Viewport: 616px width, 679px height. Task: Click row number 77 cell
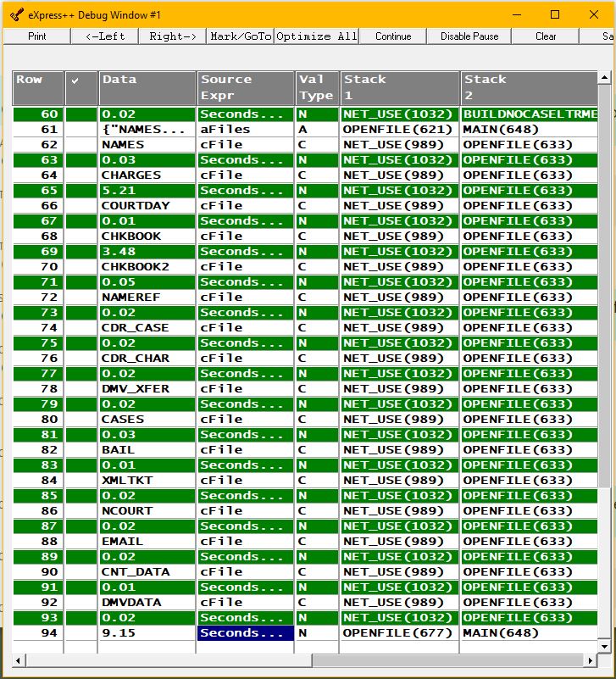click(38, 374)
